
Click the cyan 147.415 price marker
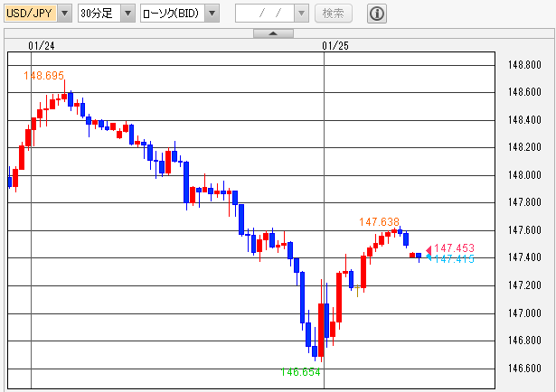[450, 259]
